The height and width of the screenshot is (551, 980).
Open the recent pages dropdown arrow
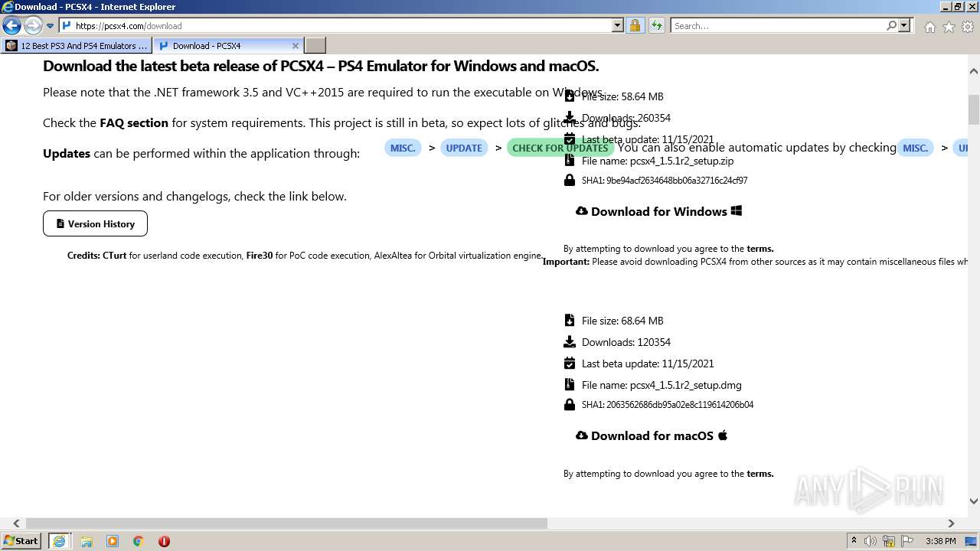pyautogui.click(x=50, y=26)
